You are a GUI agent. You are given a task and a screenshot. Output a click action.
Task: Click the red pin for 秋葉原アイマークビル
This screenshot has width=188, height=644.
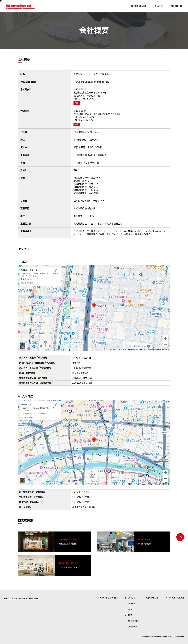point(94,305)
